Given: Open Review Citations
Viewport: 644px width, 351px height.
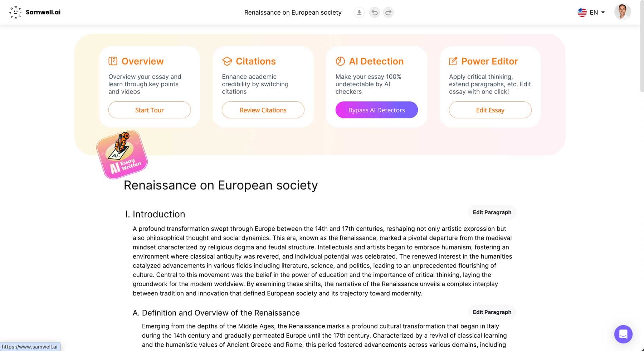Looking at the screenshot, I should tap(263, 110).
